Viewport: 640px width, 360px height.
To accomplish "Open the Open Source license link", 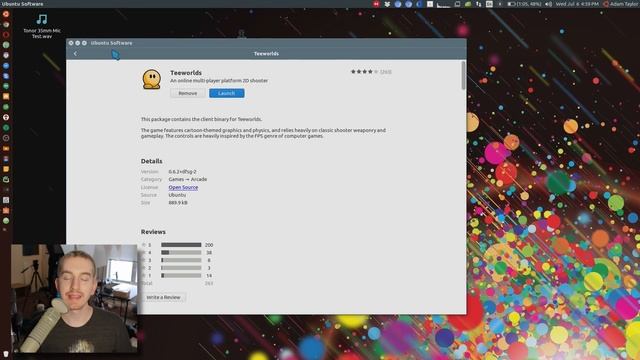I will coord(183,187).
